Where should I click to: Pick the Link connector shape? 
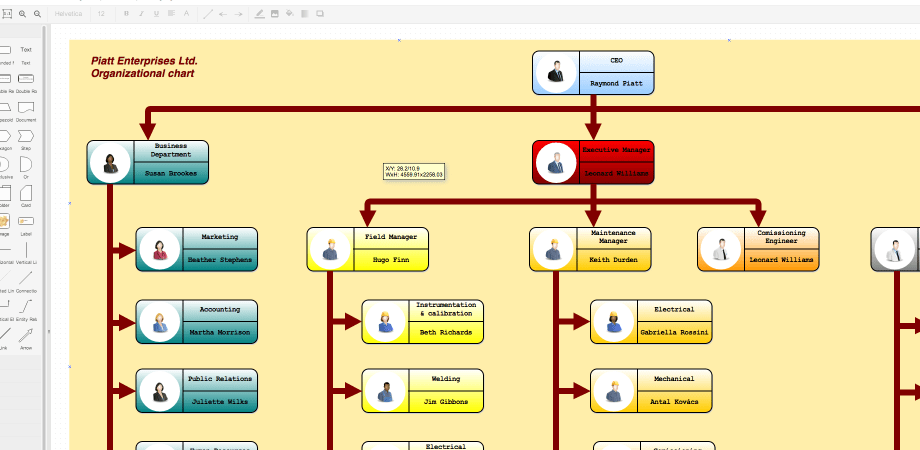tap(4, 335)
